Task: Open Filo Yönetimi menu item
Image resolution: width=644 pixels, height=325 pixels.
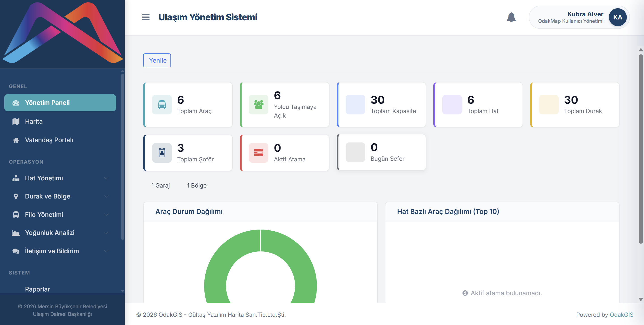Action: pyautogui.click(x=60, y=215)
